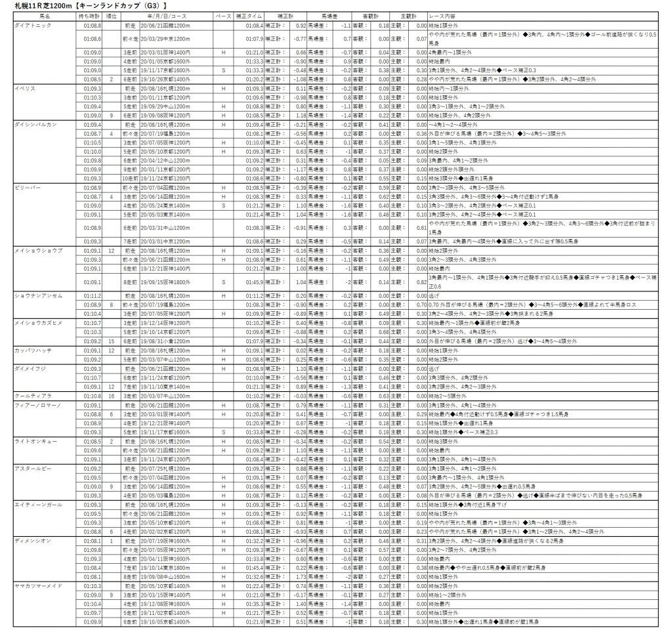Select the ビリーバー name cell
The width and height of the screenshot is (672, 636).
(x=26, y=186)
